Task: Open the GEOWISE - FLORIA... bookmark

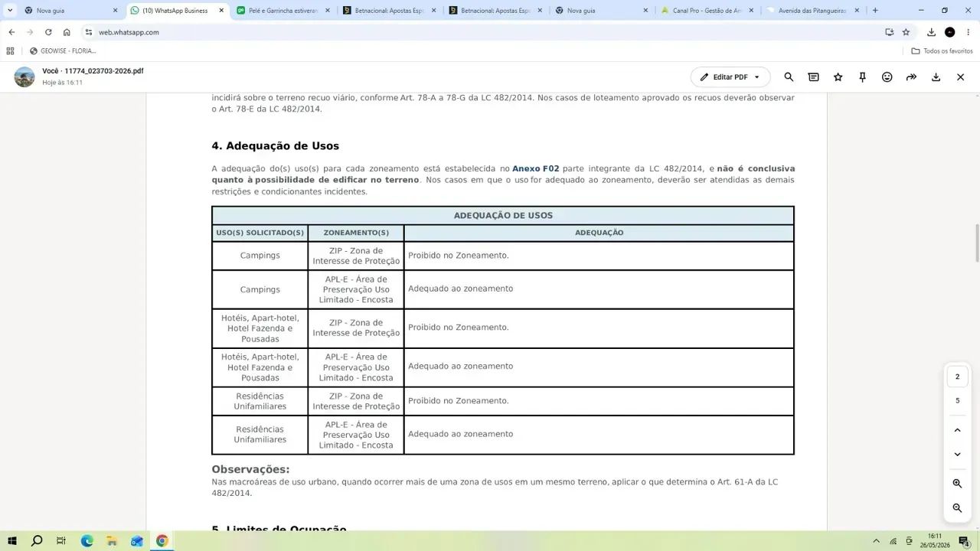Action: pos(63,51)
